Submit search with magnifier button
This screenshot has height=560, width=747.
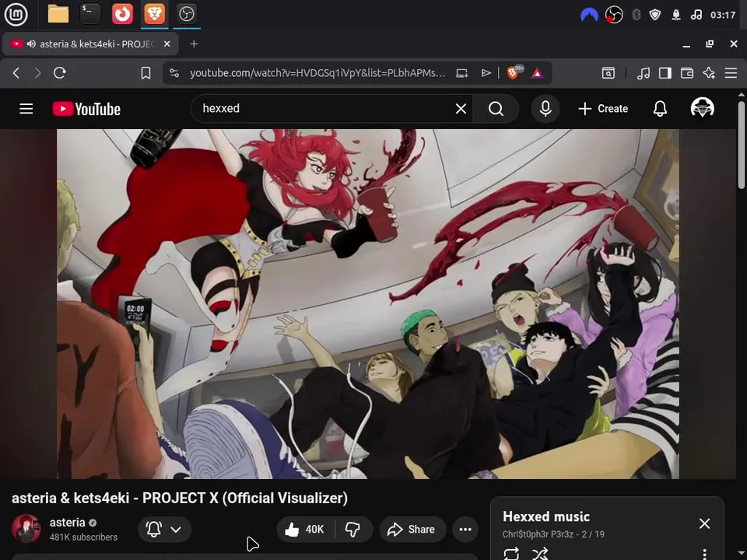496,109
